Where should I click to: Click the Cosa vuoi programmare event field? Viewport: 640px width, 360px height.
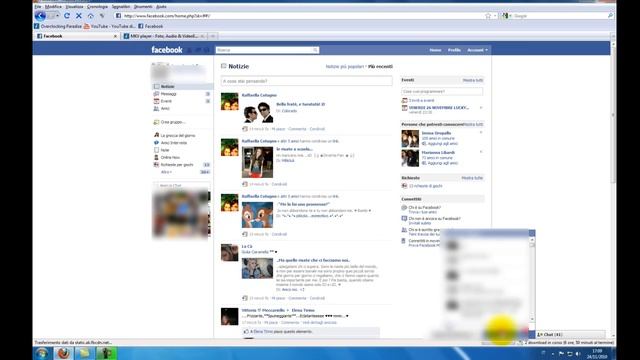(x=442, y=91)
